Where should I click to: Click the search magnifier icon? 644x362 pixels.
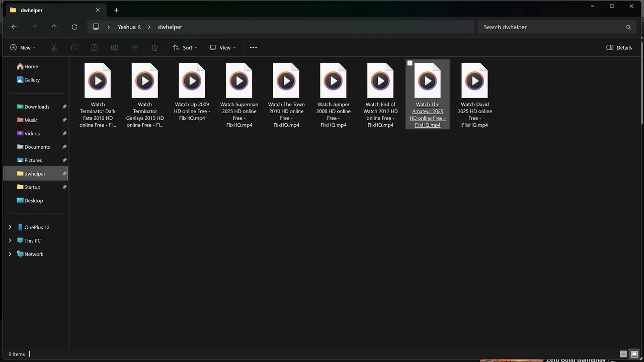pyautogui.click(x=628, y=27)
